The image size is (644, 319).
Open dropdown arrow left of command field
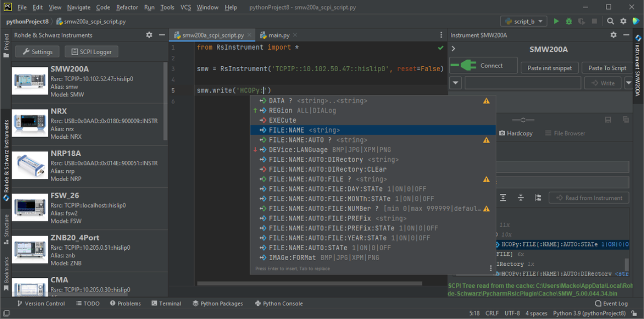point(455,83)
